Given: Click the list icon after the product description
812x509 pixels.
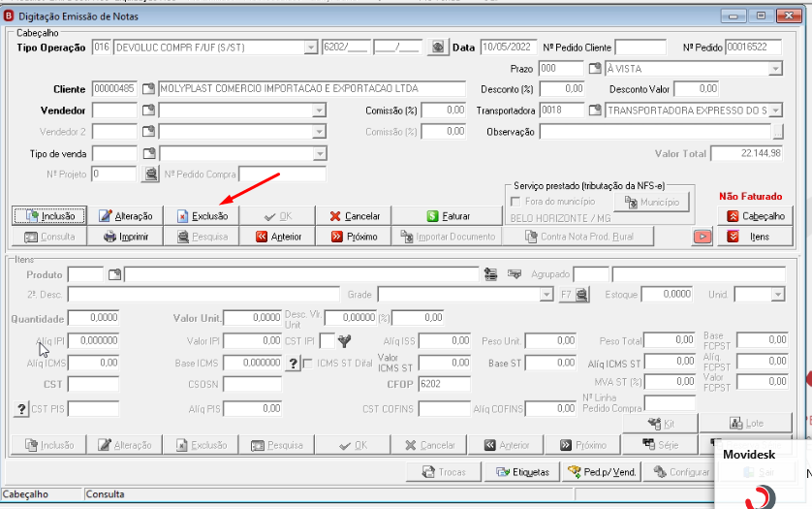Looking at the screenshot, I should tap(490, 274).
